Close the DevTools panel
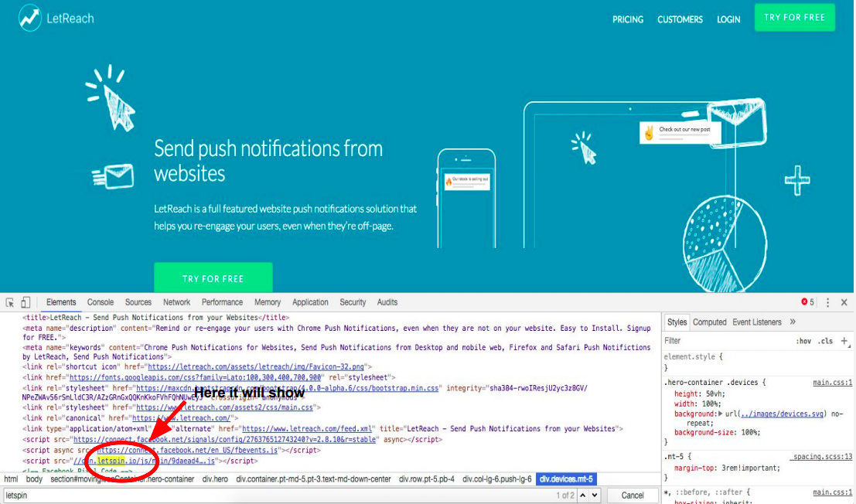 844,302
